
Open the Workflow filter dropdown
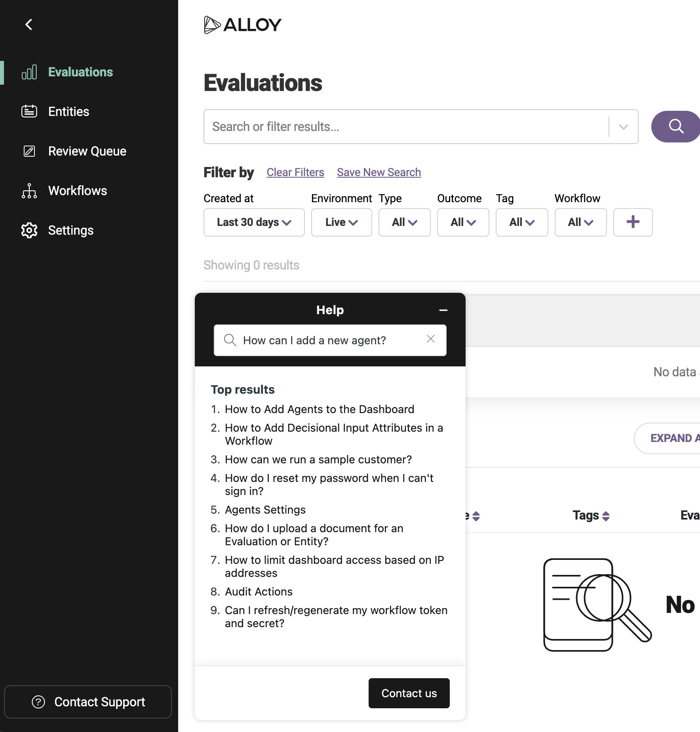(x=580, y=222)
